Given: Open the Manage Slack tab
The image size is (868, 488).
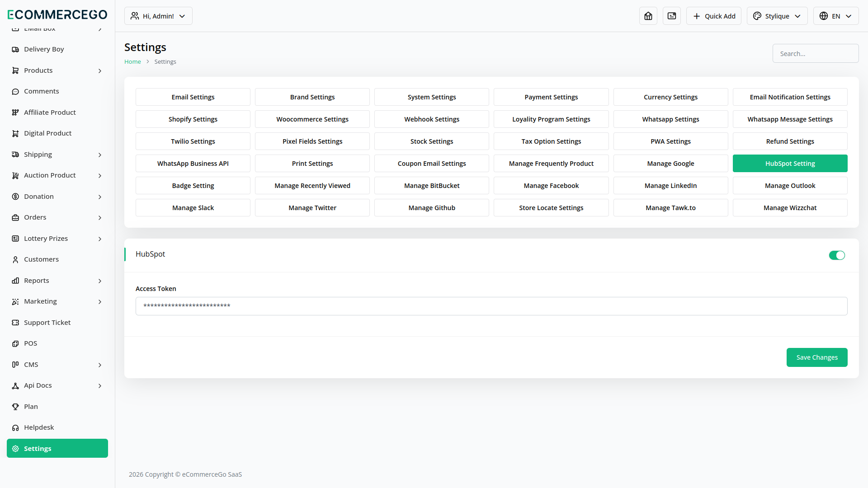Looking at the screenshot, I should pos(193,208).
